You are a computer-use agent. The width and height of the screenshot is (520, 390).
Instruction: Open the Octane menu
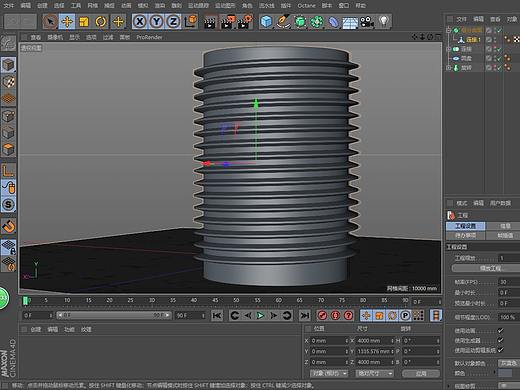[x=306, y=5]
